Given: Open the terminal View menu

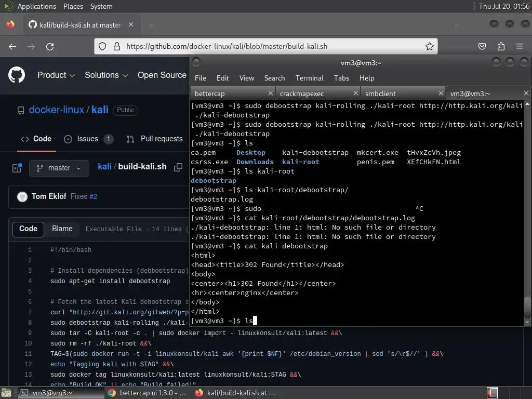Looking at the screenshot, I should (x=247, y=78).
